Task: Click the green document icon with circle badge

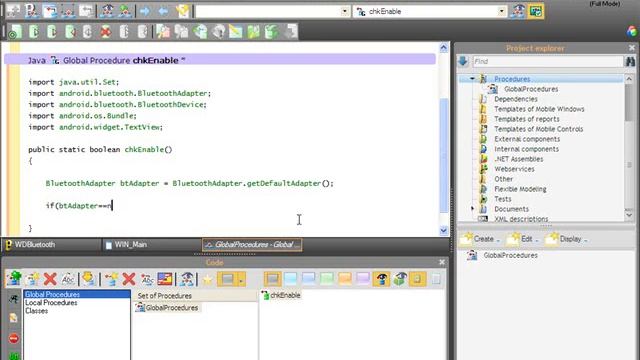Action: (x=15, y=32)
